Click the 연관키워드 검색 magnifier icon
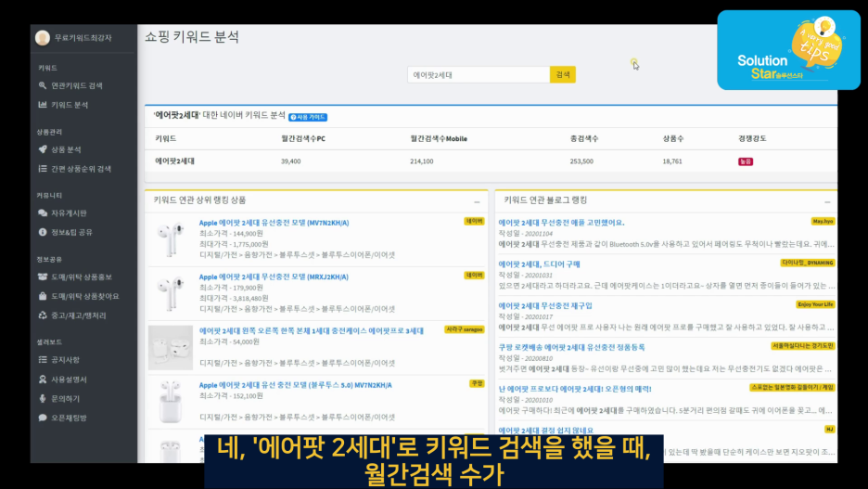This screenshot has width=868, height=489. [43, 86]
